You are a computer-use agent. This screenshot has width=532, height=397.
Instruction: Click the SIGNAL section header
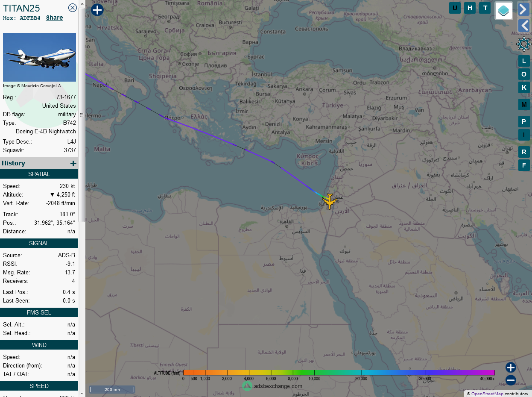coord(39,243)
